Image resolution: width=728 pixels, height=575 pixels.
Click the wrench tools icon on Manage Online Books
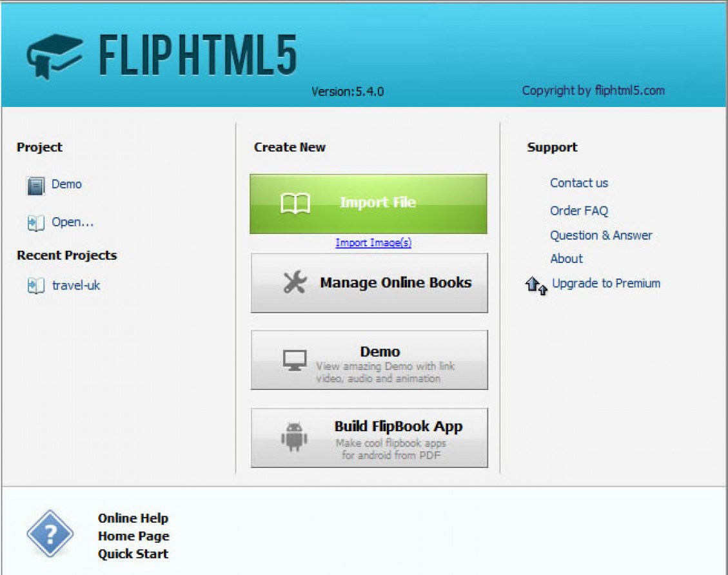tap(295, 282)
